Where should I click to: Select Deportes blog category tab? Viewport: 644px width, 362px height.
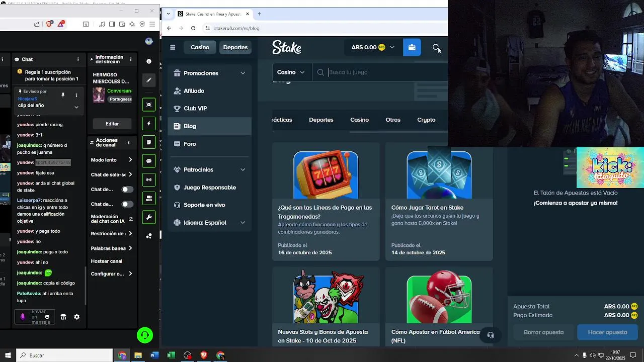click(x=321, y=120)
